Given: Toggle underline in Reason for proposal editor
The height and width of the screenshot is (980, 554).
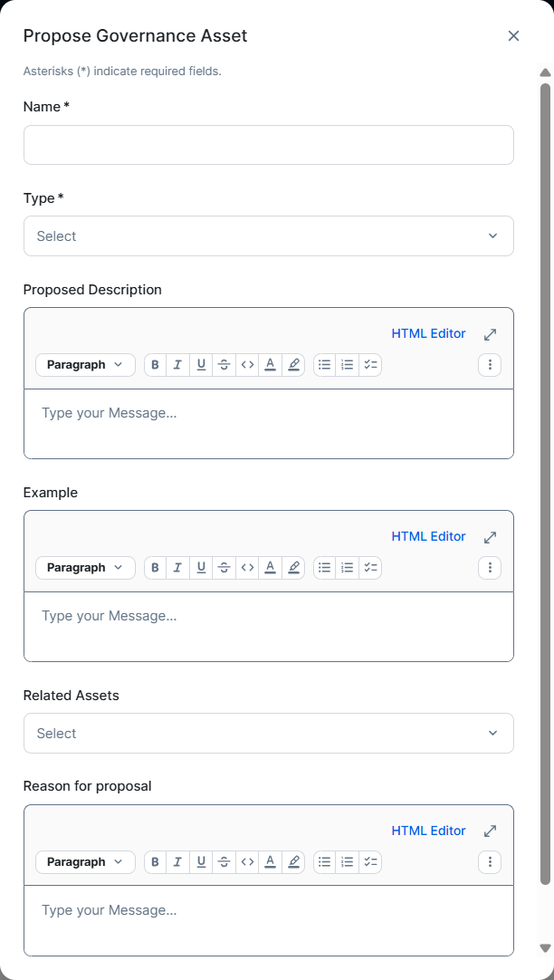Looking at the screenshot, I should [201, 862].
